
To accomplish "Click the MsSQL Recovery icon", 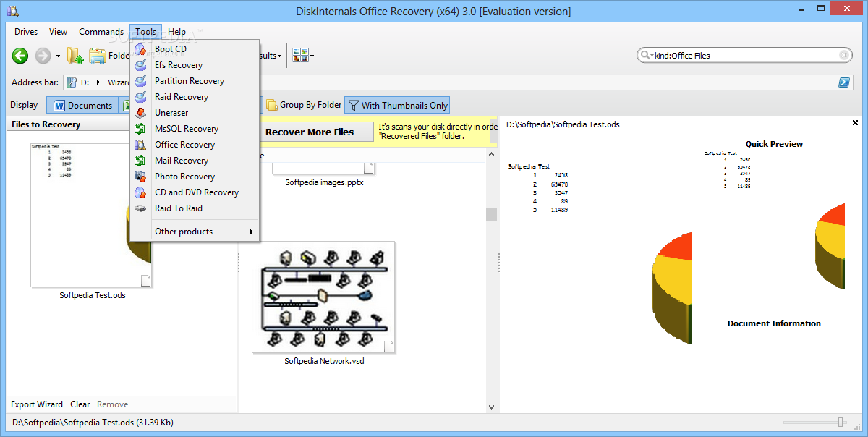I will (x=140, y=129).
